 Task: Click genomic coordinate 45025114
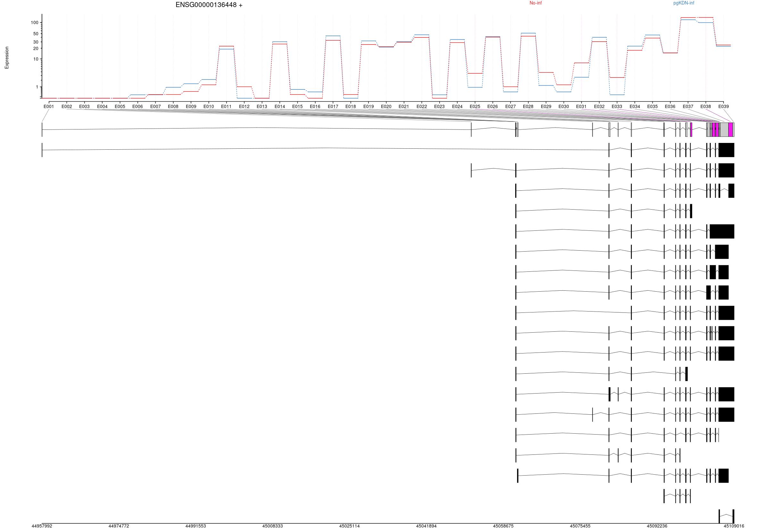point(350,526)
